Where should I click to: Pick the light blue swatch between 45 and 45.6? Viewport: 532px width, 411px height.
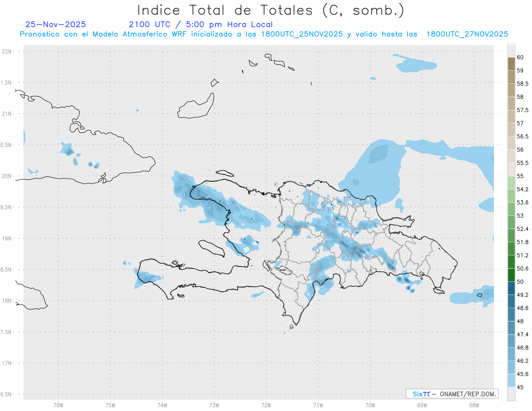(511, 380)
